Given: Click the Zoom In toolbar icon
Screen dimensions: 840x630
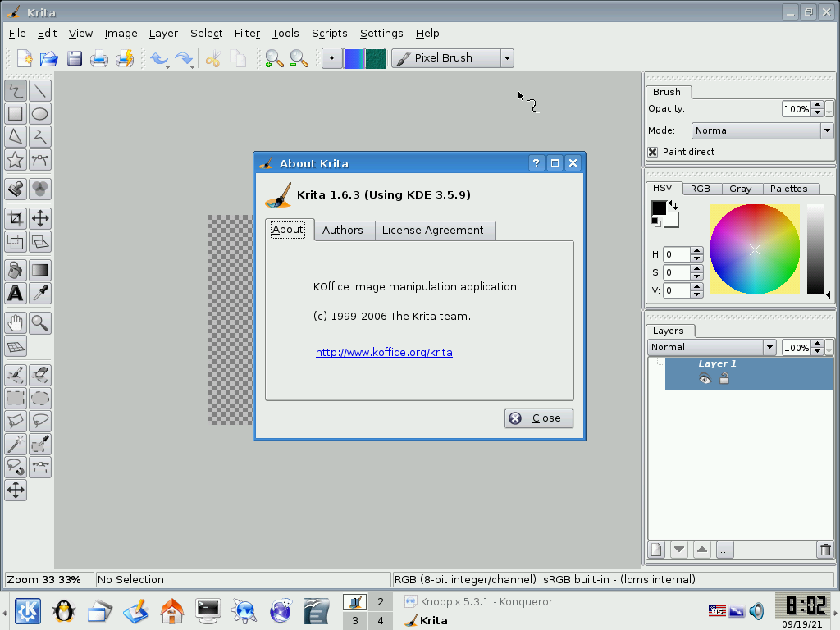Looking at the screenshot, I should point(273,58).
